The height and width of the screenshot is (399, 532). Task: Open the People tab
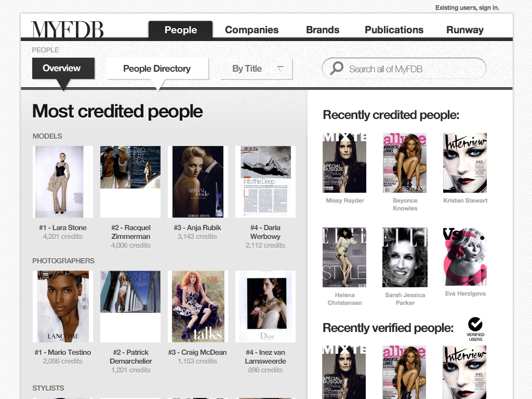tap(180, 30)
